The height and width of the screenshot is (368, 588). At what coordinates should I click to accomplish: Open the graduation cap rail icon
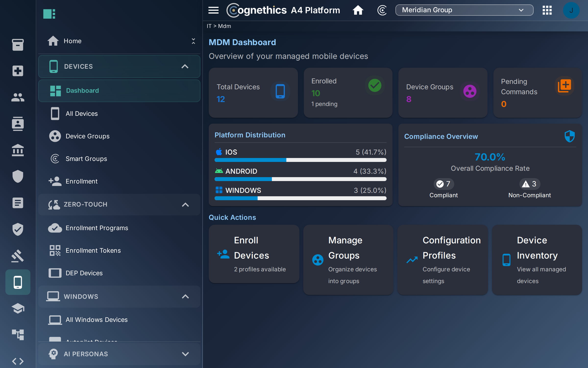click(x=18, y=308)
